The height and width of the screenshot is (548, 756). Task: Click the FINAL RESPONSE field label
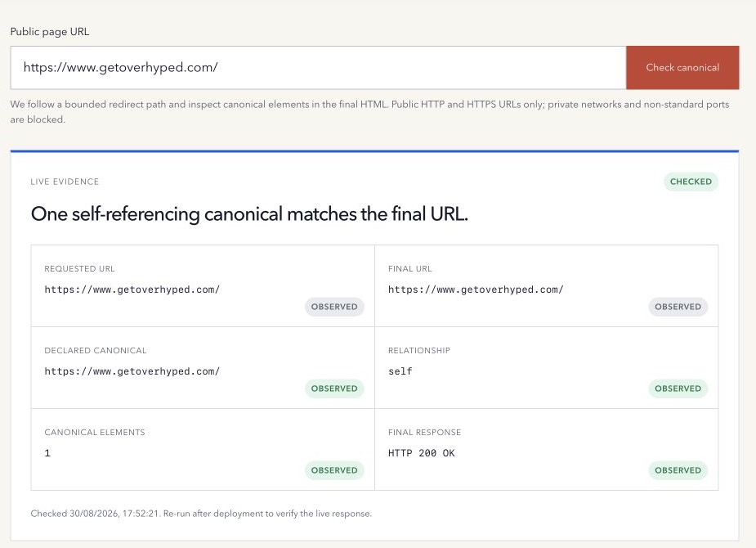[x=424, y=432]
